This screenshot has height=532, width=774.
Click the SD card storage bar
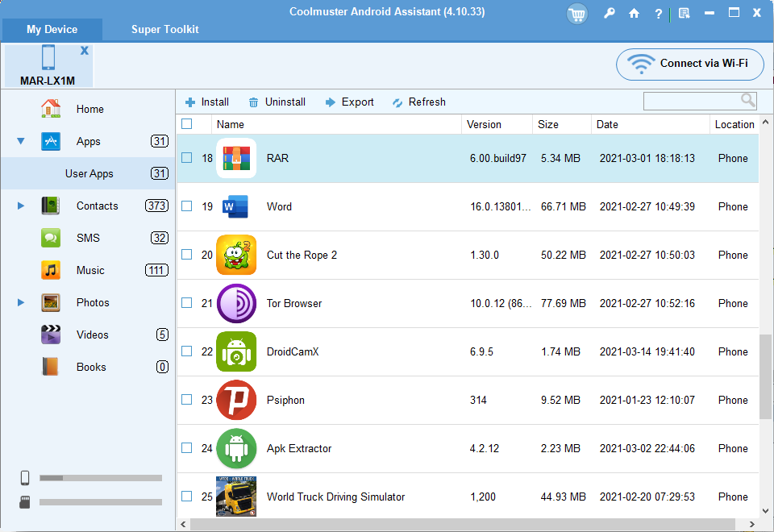101,502
